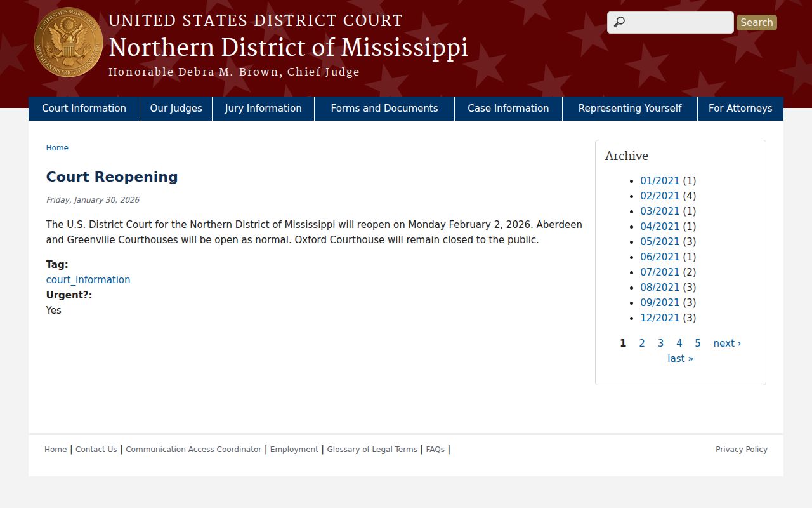Open the 09/2021 archive
Image resolution: width=812 pixels, height=508 pixels.
click(x=660, y=303)
